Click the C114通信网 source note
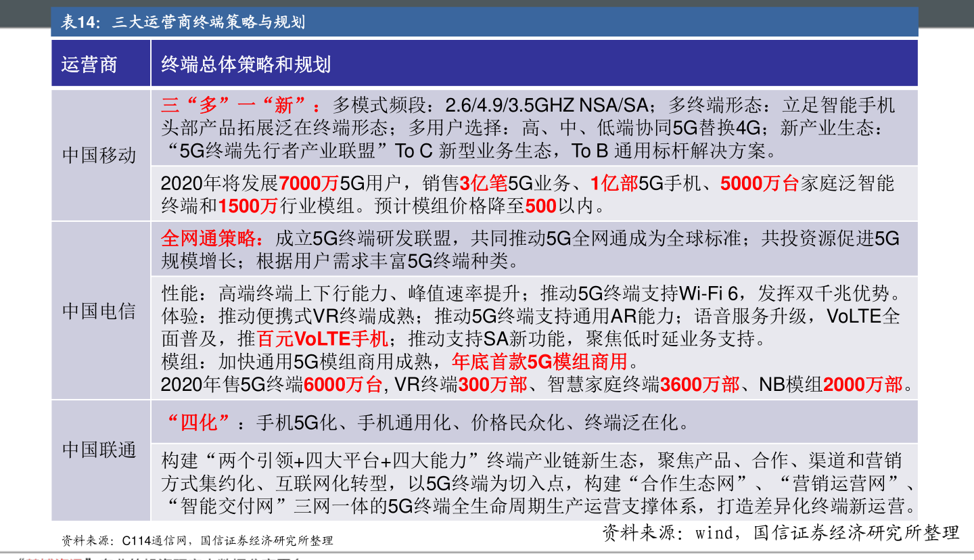Screen dimensions: 974x560 pos(198,540)
